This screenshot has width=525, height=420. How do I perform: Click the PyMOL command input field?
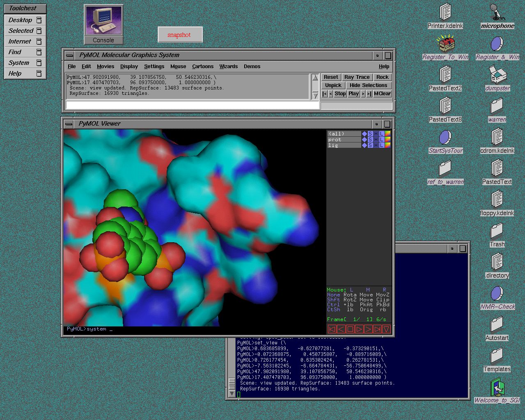tap(193, 105)
